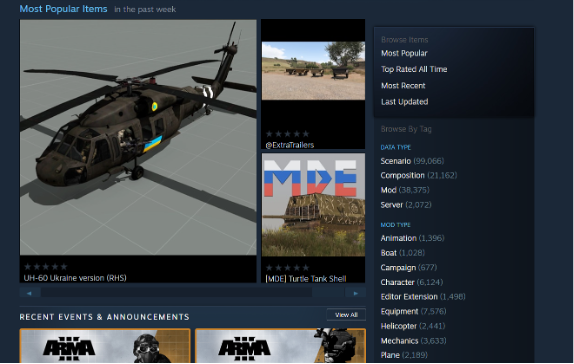Filter by Server tag
Screen dimensions: 574x364
coord(406,205)
